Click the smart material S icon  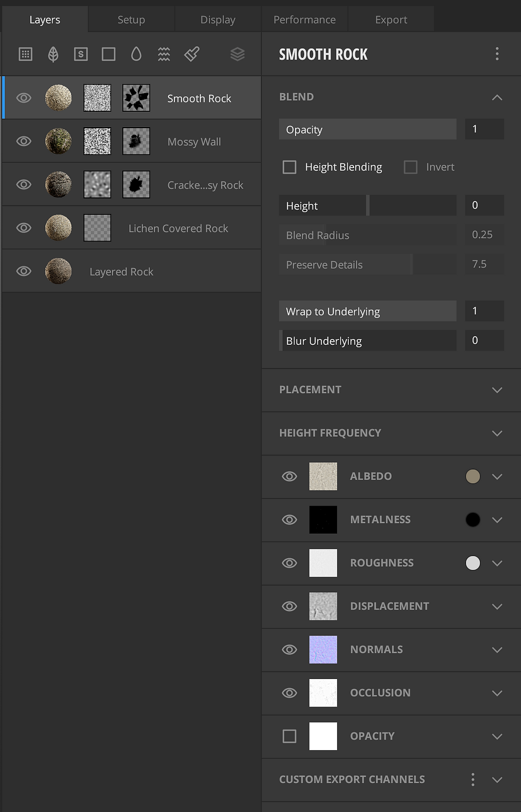click(x=81, y=54)
